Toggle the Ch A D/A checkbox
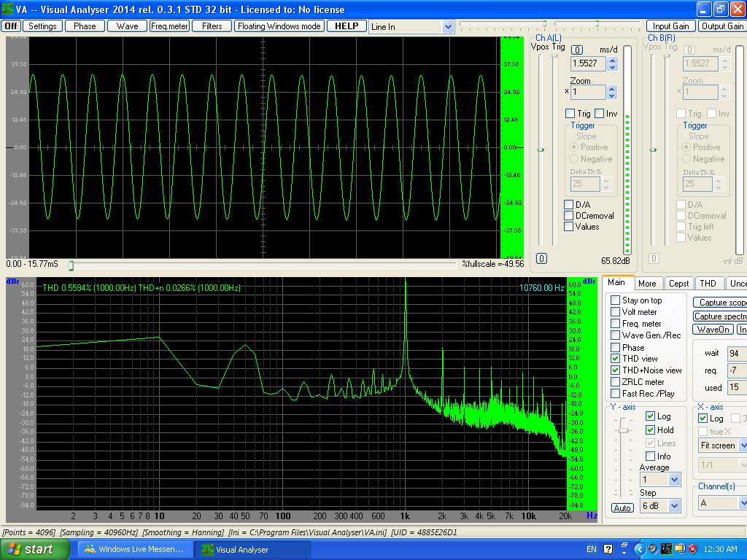 tap(568, 204)
